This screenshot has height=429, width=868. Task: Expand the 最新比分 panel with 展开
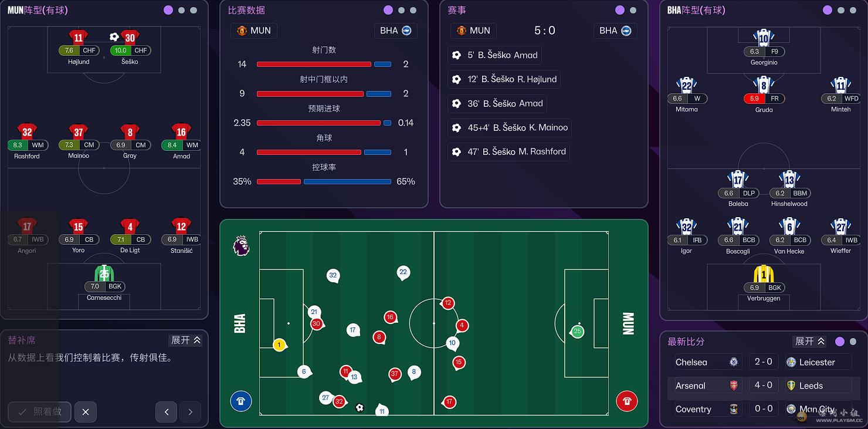coord(809,342)
